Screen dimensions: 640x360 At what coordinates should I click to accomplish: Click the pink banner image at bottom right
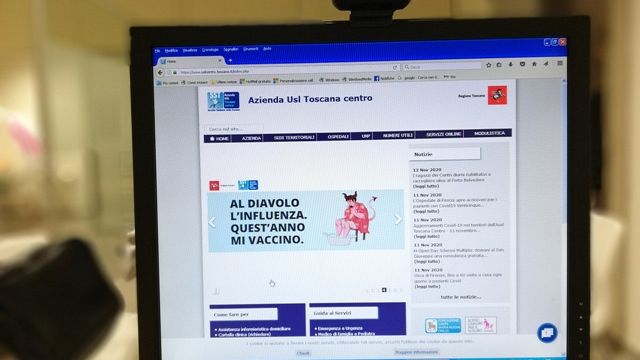click(x=481, y=325)
